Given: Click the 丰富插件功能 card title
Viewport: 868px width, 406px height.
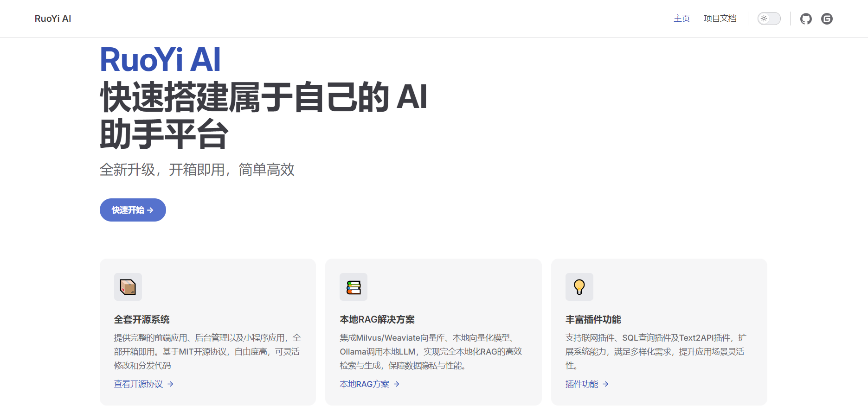Looking at the screenshot, I should 593,319.
